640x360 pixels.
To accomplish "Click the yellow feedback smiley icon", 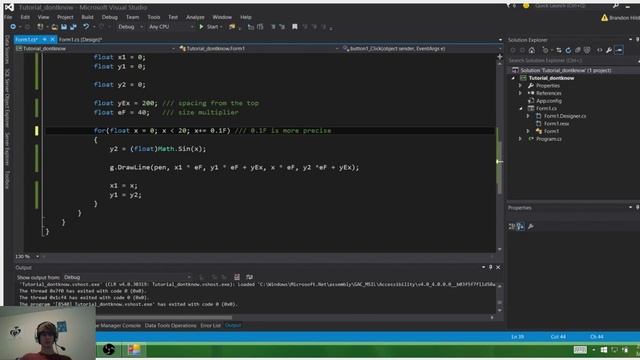I will coord(526,6).
